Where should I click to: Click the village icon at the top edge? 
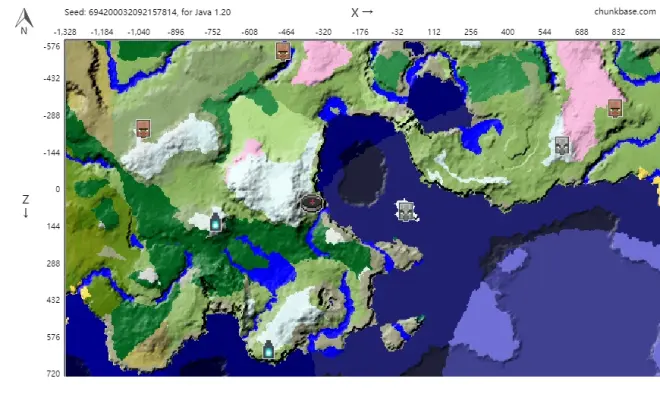[283, 51]
